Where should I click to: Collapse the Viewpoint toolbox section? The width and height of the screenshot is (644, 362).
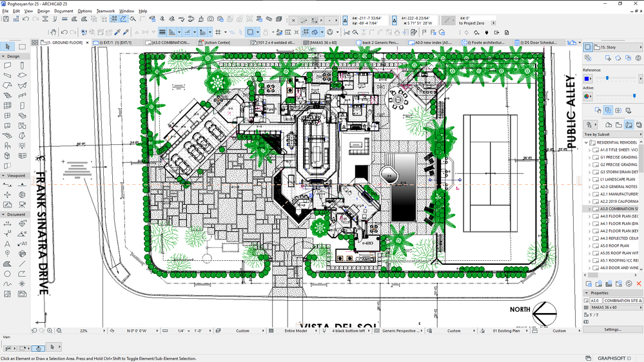(3, 176)
